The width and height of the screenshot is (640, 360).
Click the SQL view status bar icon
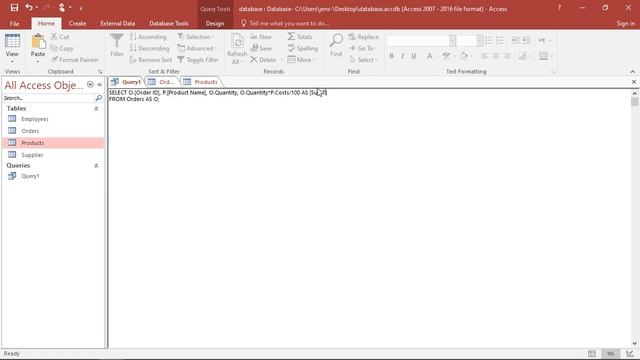[611, 353]
